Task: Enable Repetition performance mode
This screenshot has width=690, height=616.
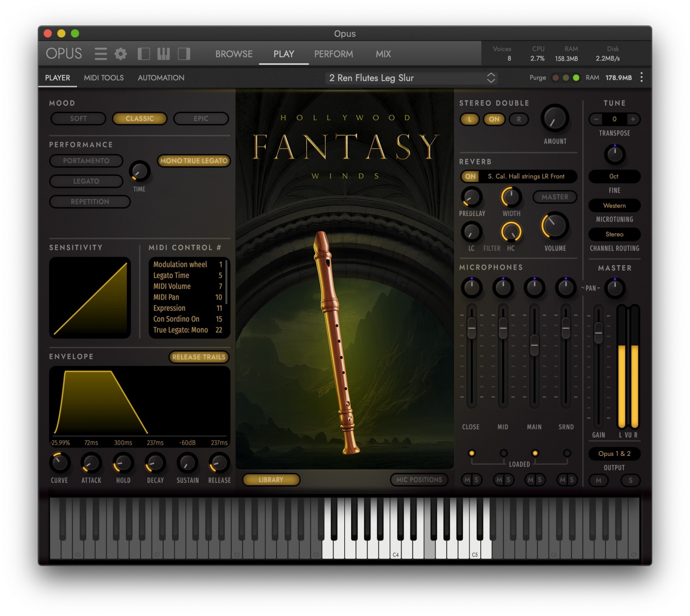Action: [90, 202]
